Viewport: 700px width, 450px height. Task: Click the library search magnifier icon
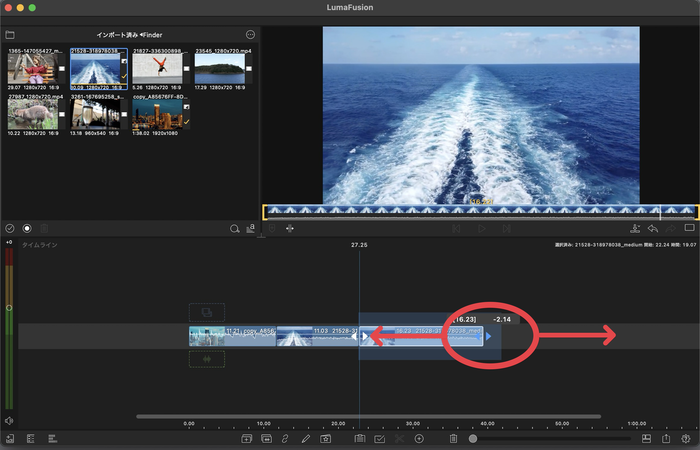coord(235,229)
